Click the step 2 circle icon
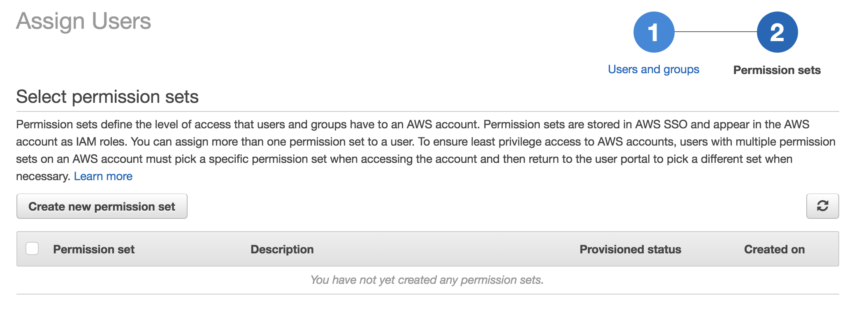 pyautogui.click(x=777, y=32)
